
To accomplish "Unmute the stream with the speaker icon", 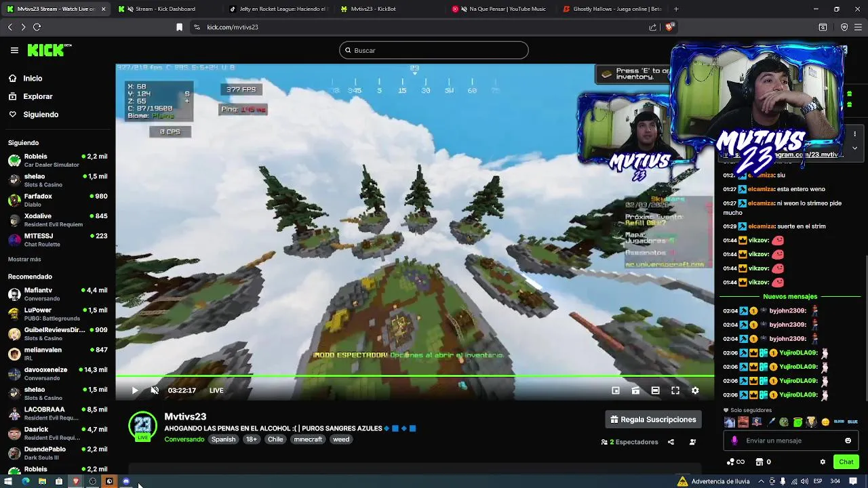I will pos(155,390).
